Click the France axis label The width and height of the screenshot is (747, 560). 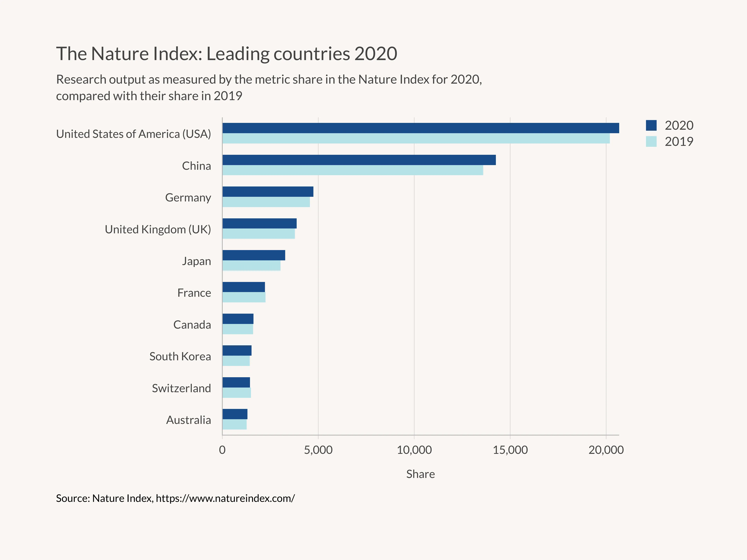(x=194, y=293)
